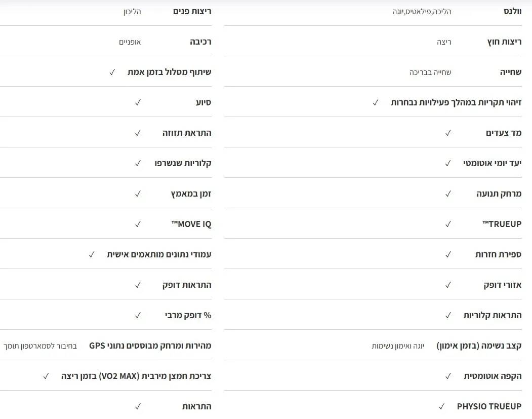Click the checkmark in the VO2 MAX row

click(46, 376)
